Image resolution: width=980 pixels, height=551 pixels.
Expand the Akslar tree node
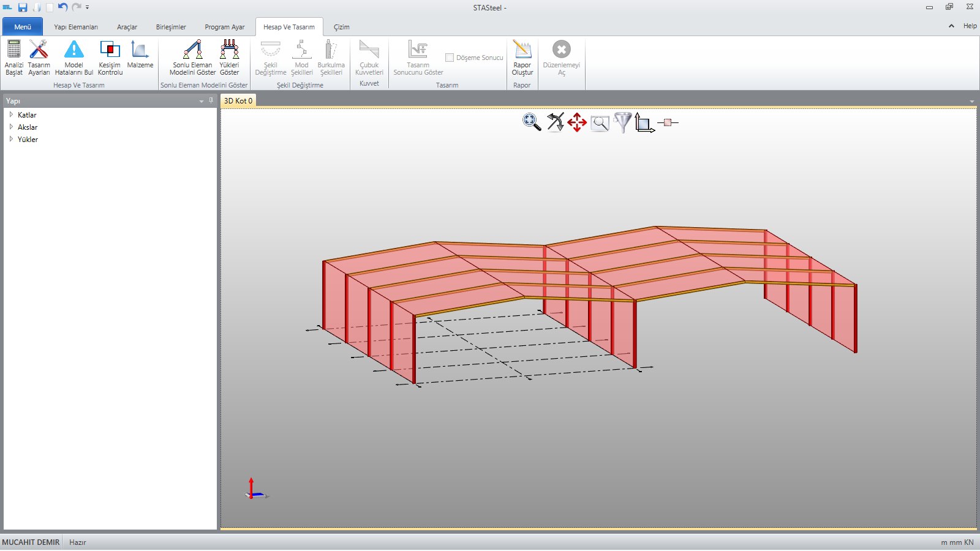tap(11, 127)
